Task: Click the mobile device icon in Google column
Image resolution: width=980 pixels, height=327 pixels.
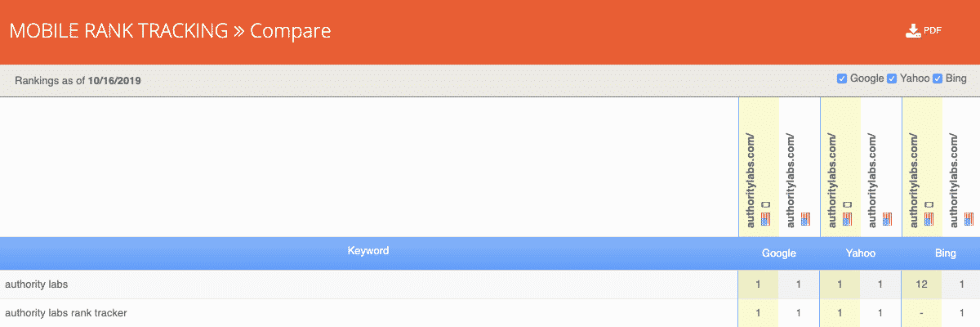Action: [x=765, y=204]
